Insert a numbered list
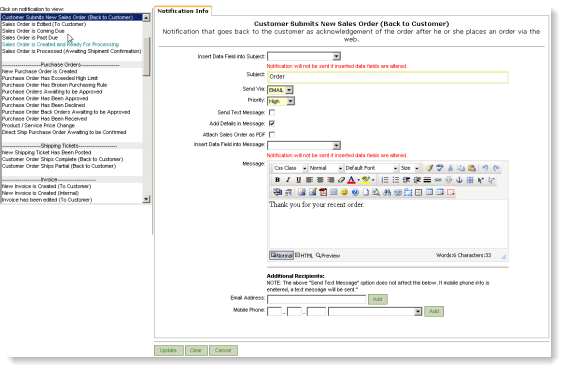 coord(385,180)
